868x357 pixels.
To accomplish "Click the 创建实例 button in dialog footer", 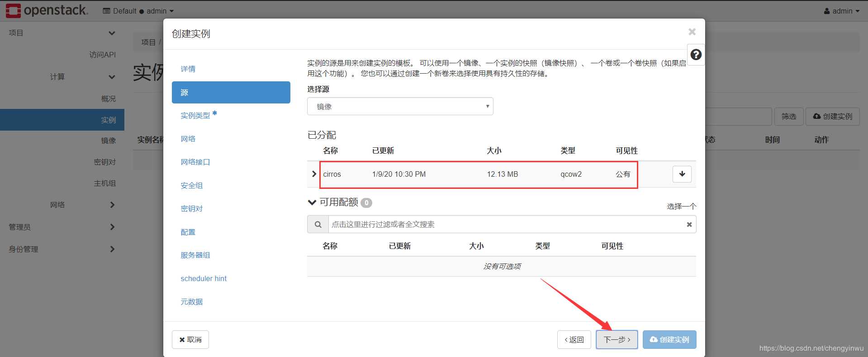I will click(669, 339).
